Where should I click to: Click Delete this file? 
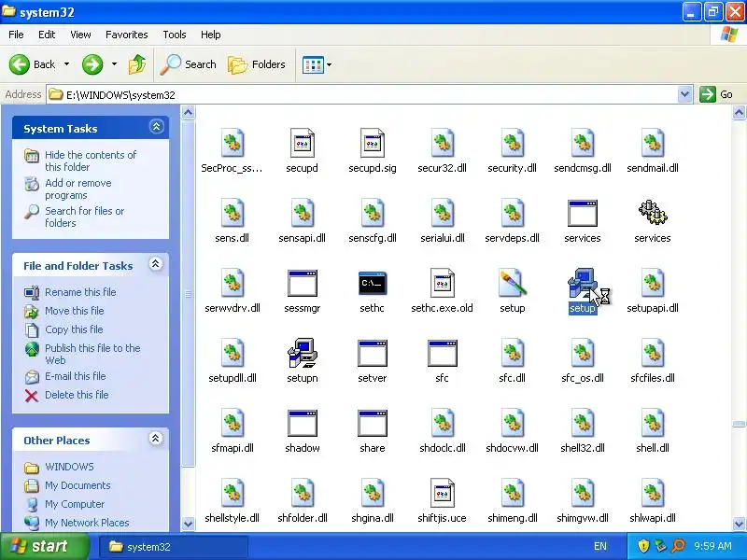click(x=77, y=395)
